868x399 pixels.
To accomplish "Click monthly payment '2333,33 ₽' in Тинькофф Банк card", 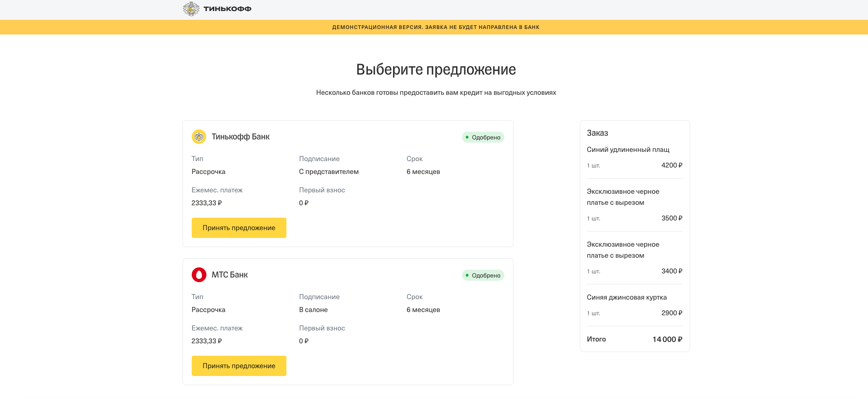I will pyautogui.click(x=207, y=203).
